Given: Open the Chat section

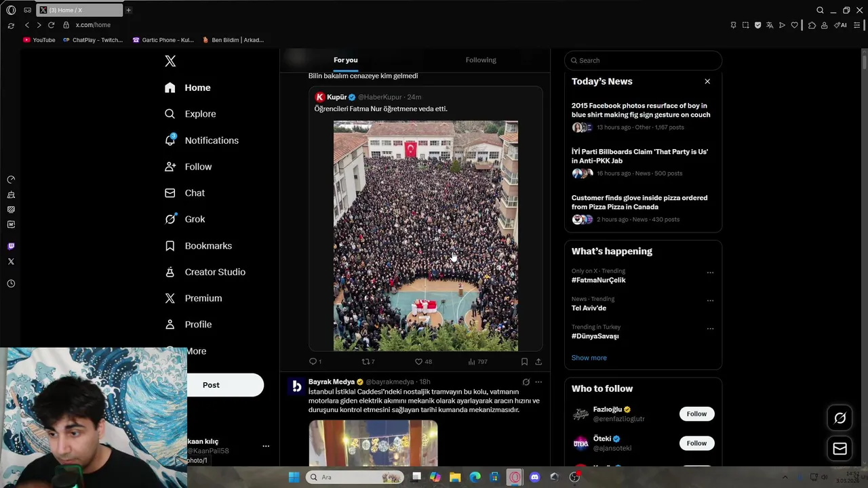Looking at the screenshot, I should coord(184,193).
